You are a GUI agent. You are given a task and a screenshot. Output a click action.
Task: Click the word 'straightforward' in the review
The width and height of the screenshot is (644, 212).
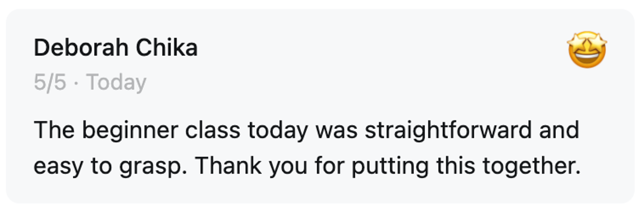point(448,130)
